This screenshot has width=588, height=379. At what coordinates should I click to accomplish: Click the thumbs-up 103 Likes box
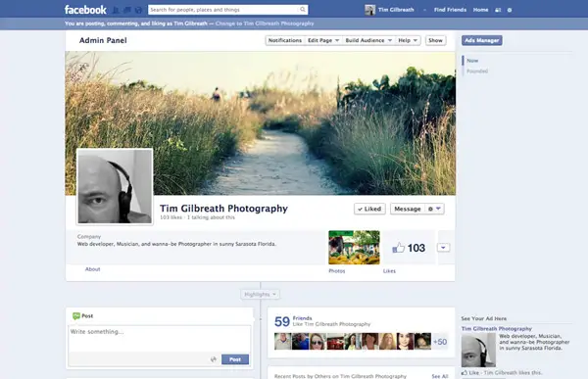408,248
